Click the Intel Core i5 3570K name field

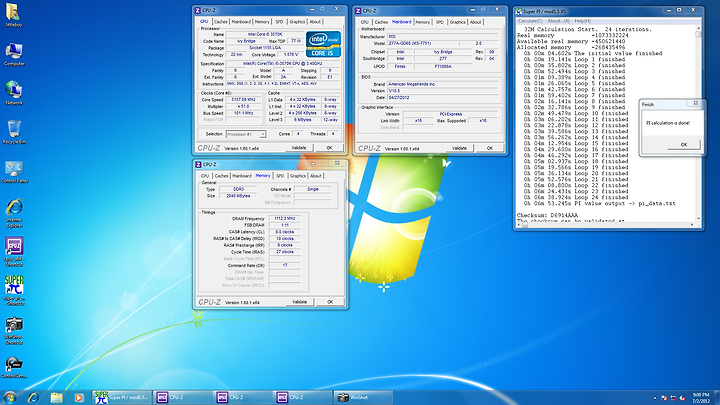(265, 34)
